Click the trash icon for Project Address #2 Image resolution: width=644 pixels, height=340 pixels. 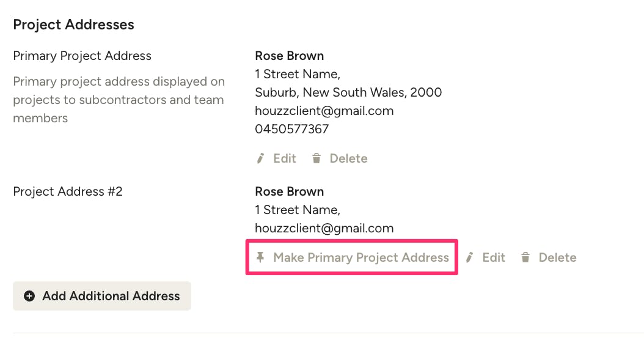(x=525, y=257)
